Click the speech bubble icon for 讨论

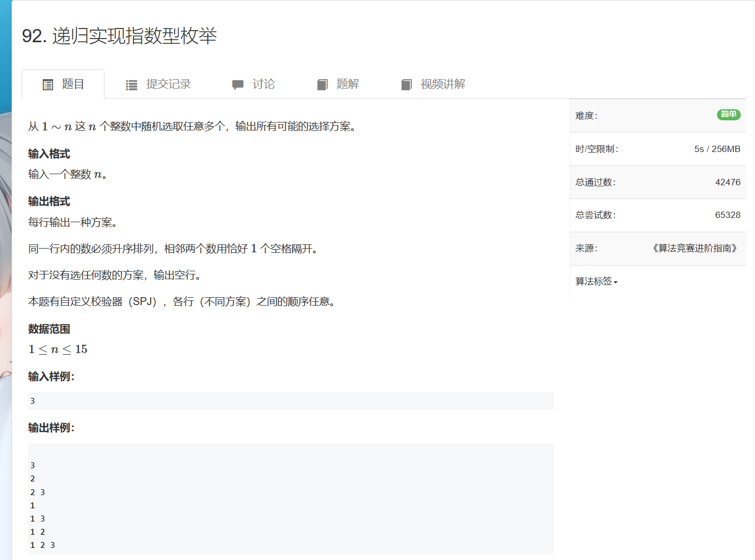click(238, 84)
